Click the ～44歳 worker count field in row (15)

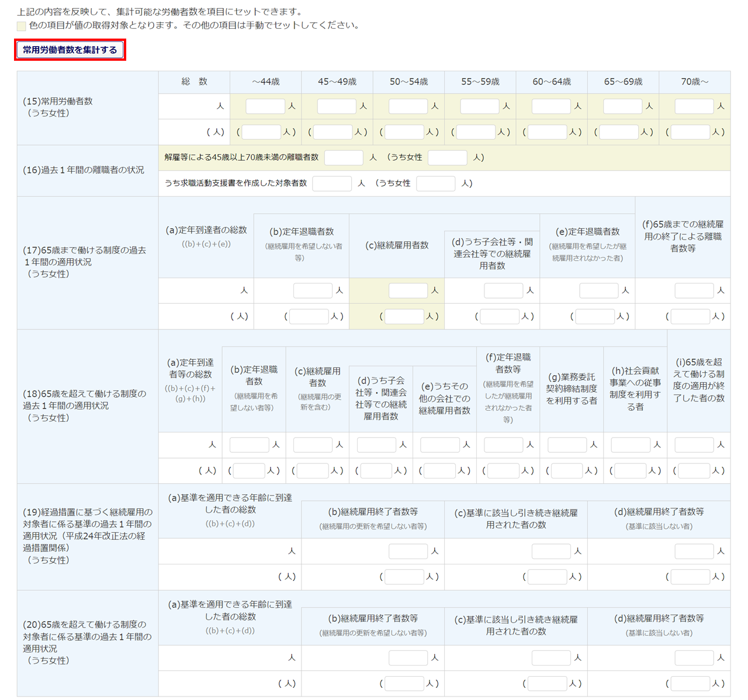click(x=265, y=106)
